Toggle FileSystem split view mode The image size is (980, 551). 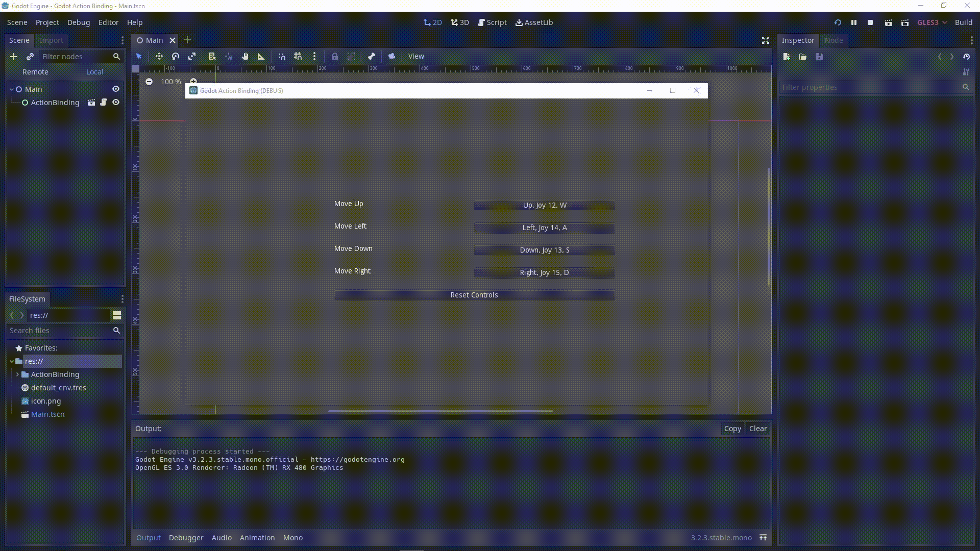click(x=117, y=315)
